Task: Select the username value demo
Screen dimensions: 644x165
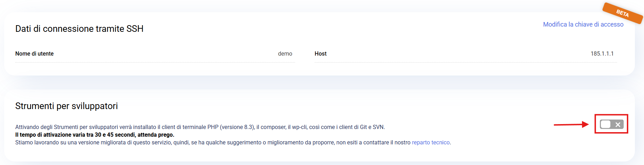Action: 285,54
